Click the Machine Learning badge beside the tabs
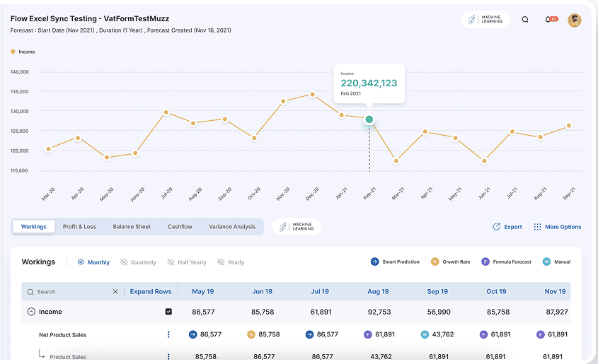Screen dimensions: 598x364 [x=297, y=227]
